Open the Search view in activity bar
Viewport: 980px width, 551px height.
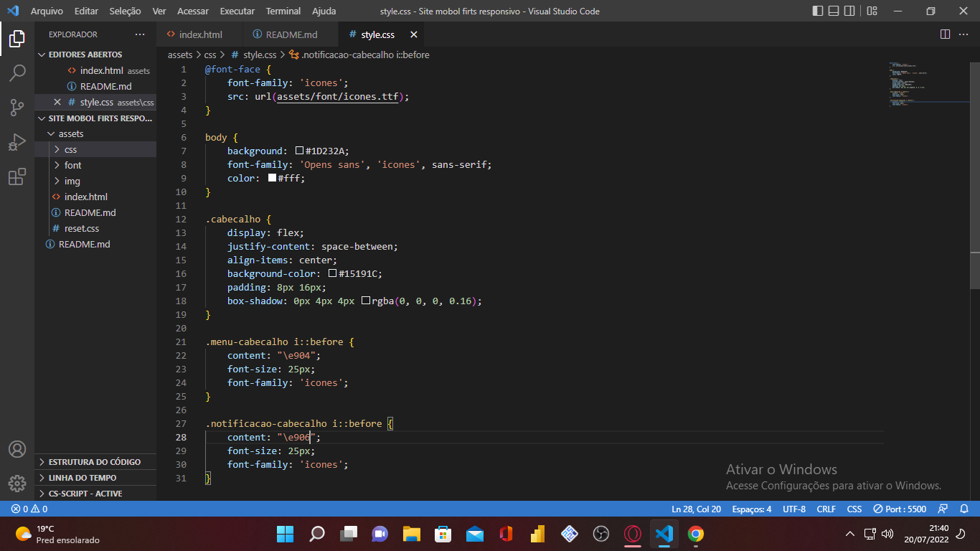(x=17, y=73)
